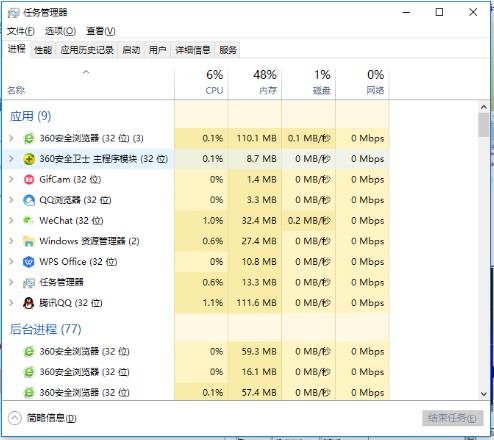
Task: Expand the 任务管理器 process row
Action: click(11, 282)
